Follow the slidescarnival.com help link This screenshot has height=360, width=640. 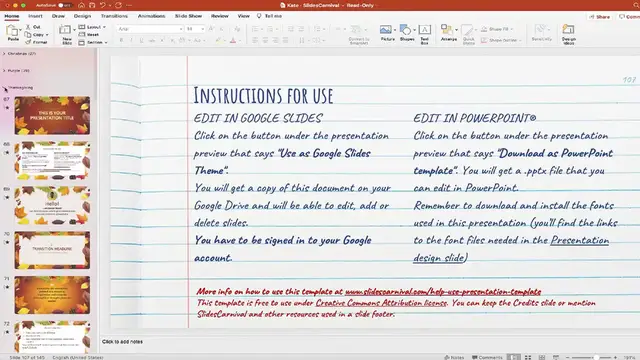click(443, 291)
